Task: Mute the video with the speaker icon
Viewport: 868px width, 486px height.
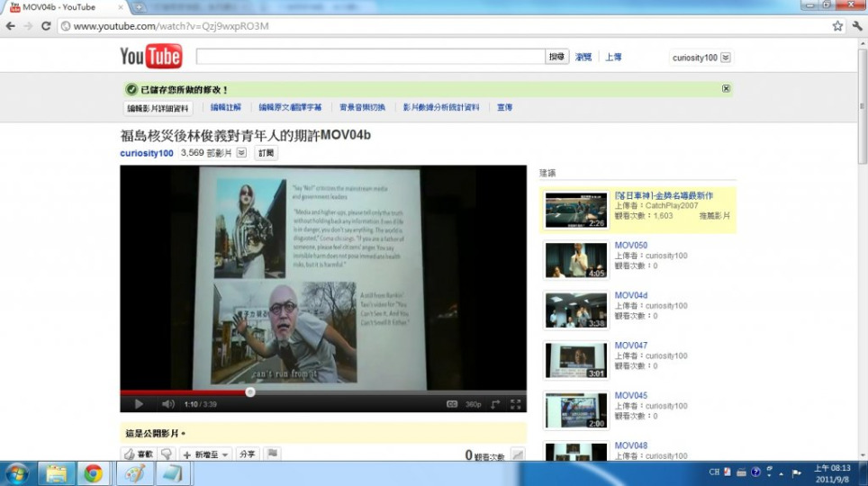Action: tap(167, 404)
